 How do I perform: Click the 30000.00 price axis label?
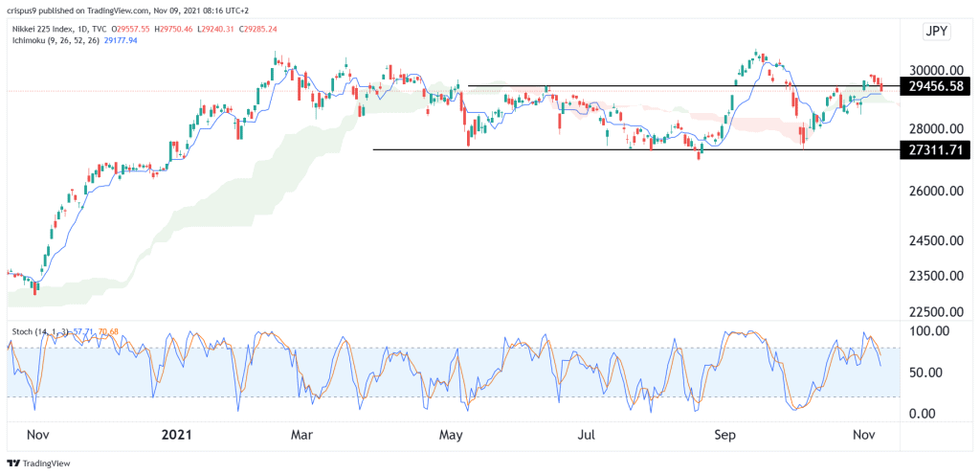pos(935,71)
